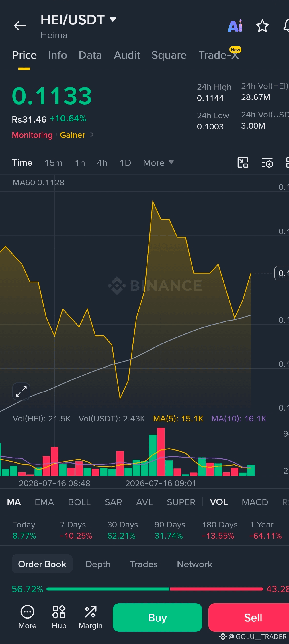Enable the MACD sub-indicator
Screen dimensions: 289x644
click(x=255, y=502)
